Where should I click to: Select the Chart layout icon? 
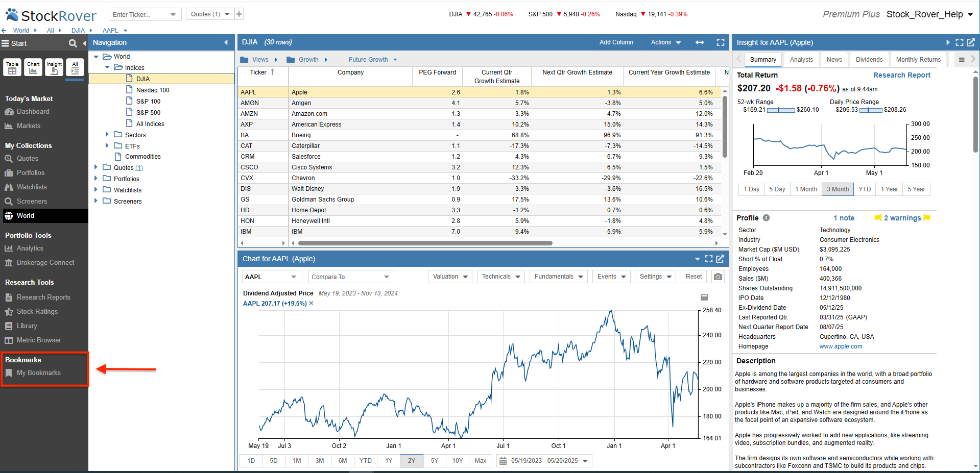pos(33,67)
